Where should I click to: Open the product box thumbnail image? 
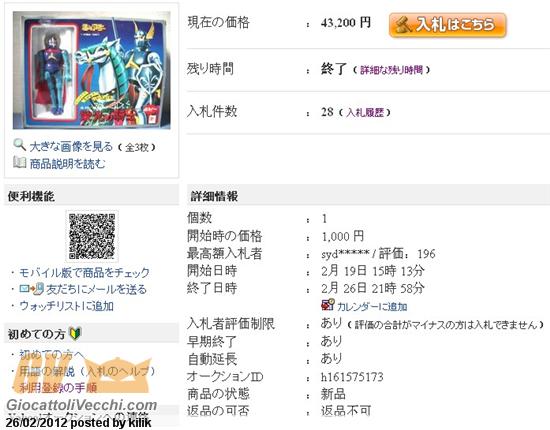pos(92,70)
